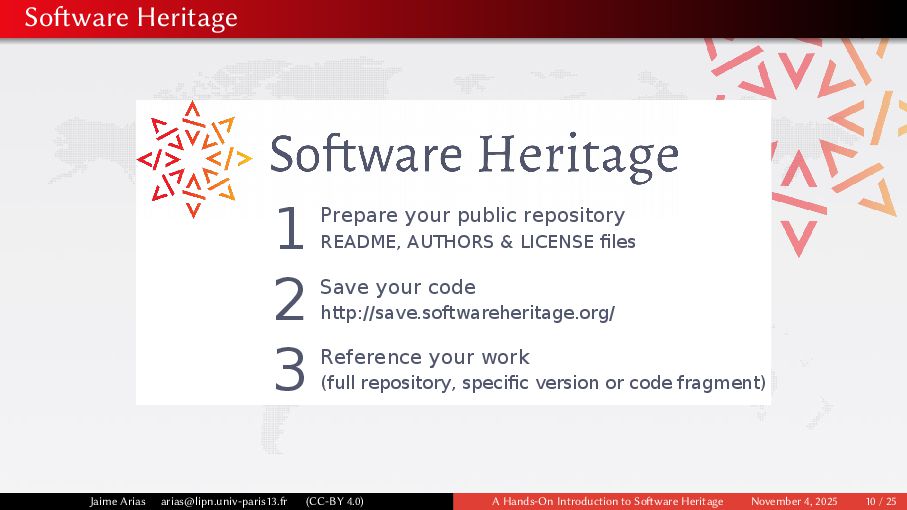The height and width of the screenshot is (510, 907).
Task: Click the large 'Software Heritage' wordmark
Action: 474,156
